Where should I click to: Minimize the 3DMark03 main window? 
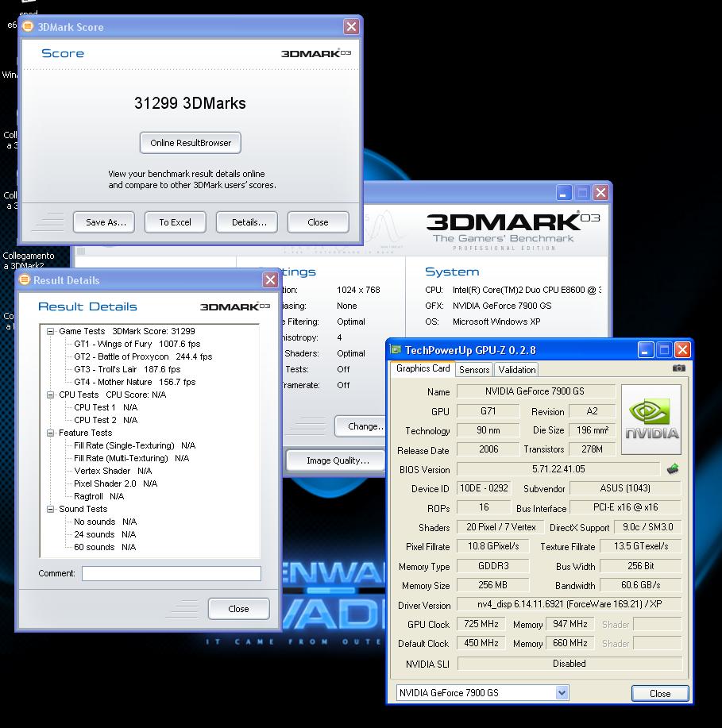pyautogui.click(x=564, y=192)
